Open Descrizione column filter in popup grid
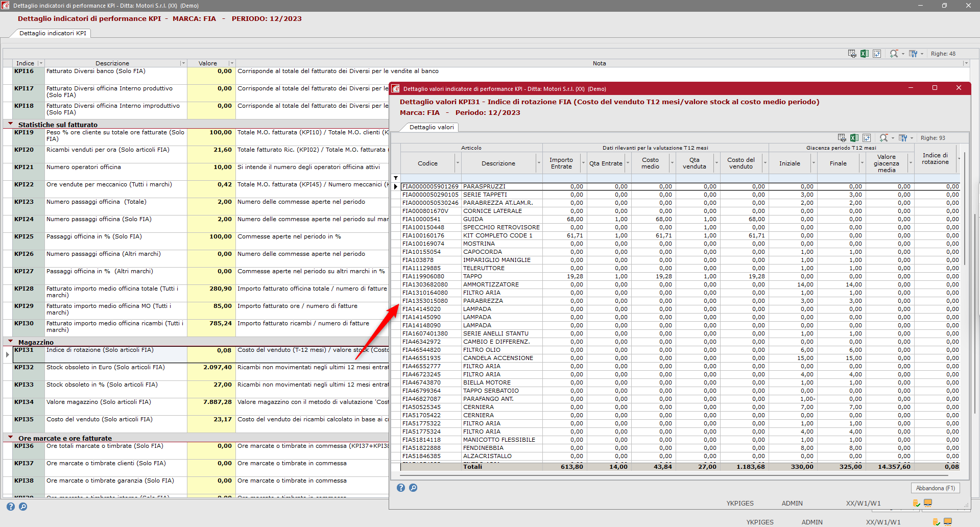The width and height of the screenshot is (980, 527). 538,163
